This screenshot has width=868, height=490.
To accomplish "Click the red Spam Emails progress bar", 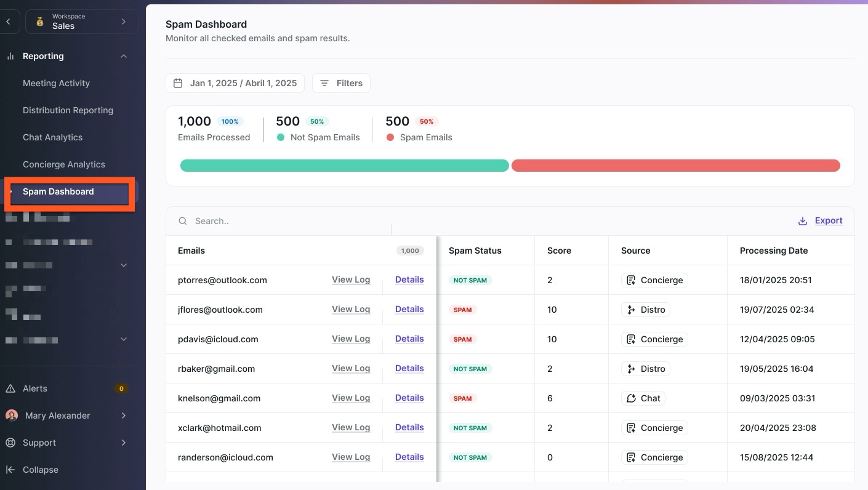I will coord(675,166).
